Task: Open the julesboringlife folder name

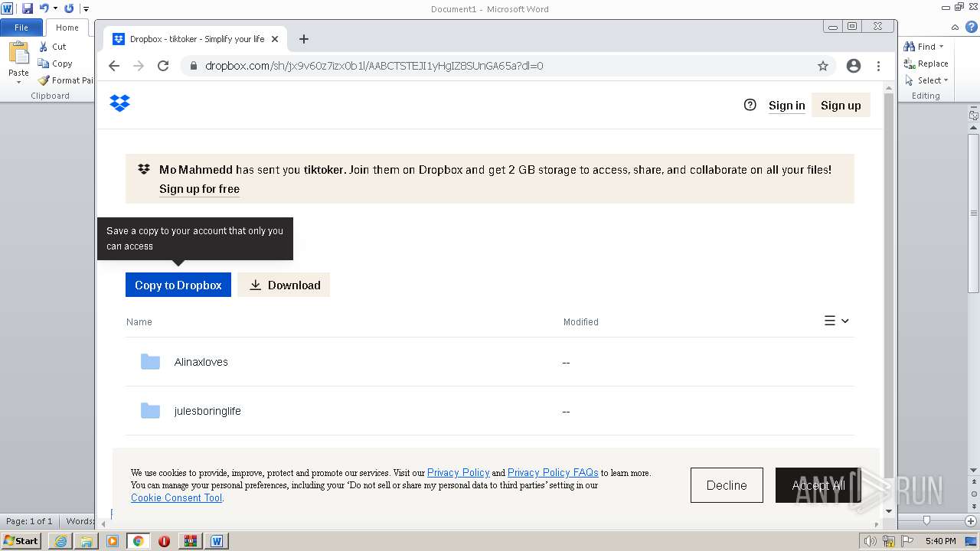Action: pos(207,411)
